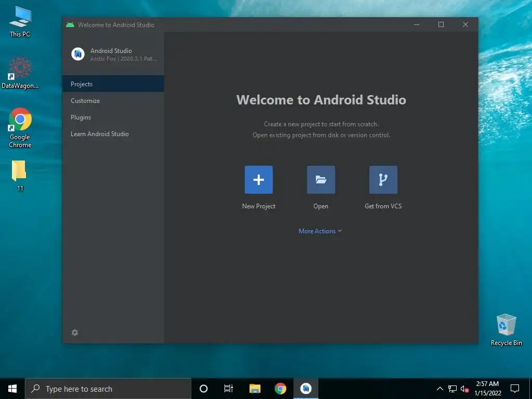Click the Android Studio logo in sidebar header

78,54
